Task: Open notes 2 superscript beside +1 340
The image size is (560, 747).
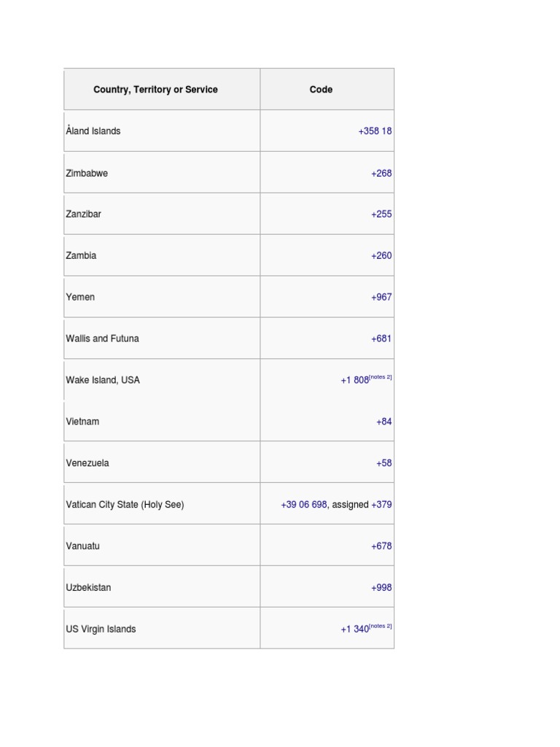Action: (x=381, y=626)
